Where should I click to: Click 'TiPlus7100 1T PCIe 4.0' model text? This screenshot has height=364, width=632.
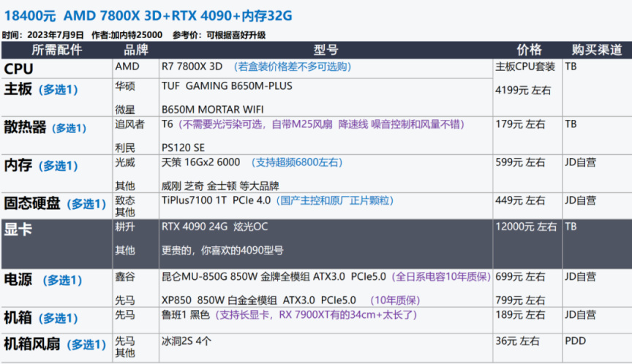(216, 200)
